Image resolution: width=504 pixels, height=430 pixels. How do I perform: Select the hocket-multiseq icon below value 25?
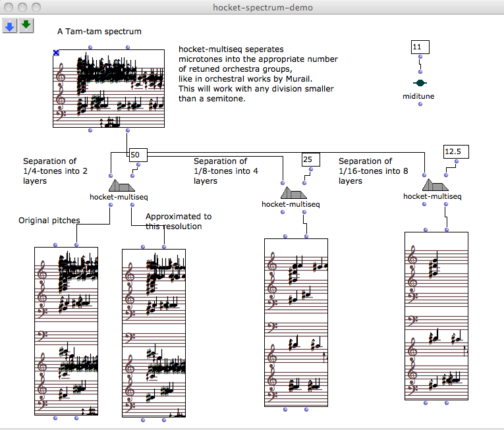click(293, 192)
